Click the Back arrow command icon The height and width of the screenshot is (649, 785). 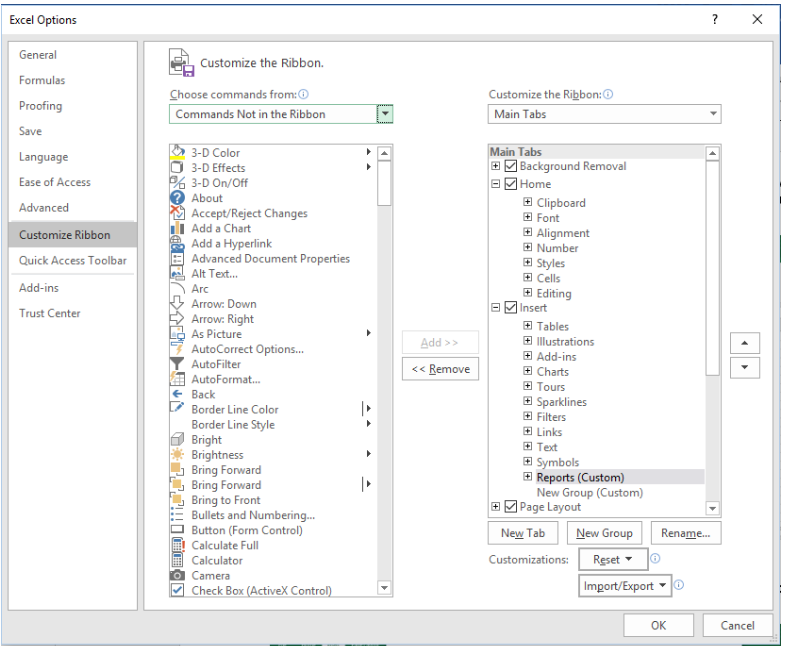(x=177, y=394)
